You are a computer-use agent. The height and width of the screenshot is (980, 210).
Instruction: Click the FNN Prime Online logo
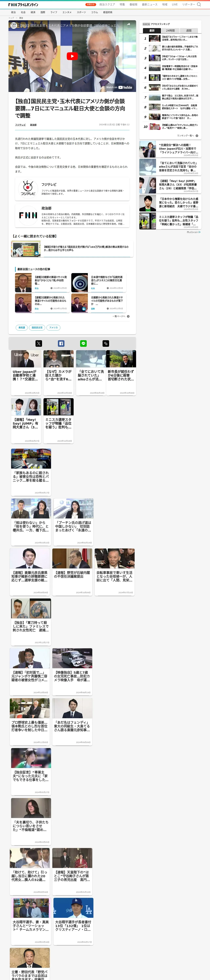pyautogui.click(x=23, y=5)
